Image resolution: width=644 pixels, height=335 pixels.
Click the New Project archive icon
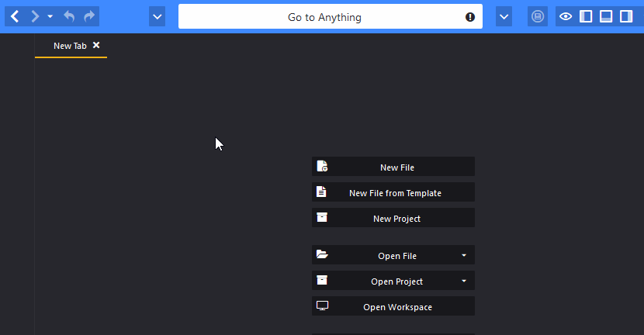click(322, 217)
